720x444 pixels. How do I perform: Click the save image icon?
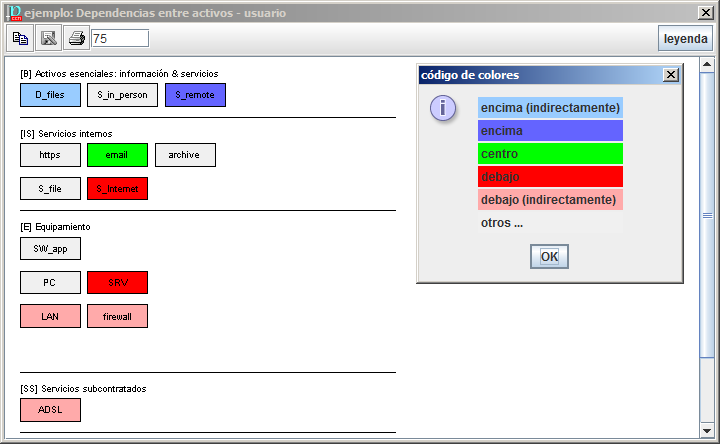coord(48,38)
